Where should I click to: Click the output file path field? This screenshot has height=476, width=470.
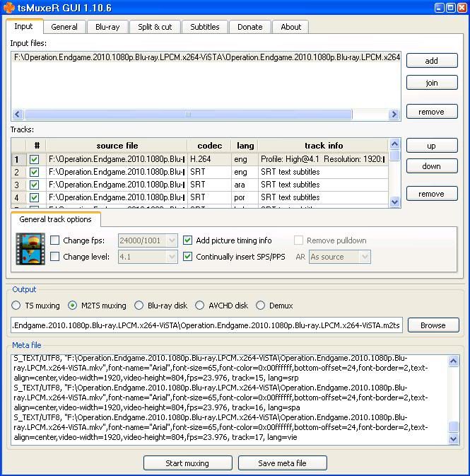(x=206, y=325)
